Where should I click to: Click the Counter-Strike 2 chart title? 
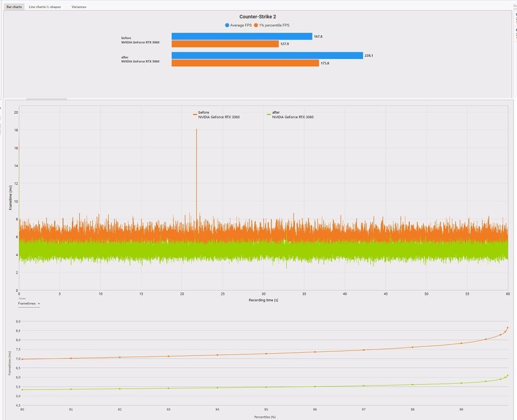click(258, 17)
